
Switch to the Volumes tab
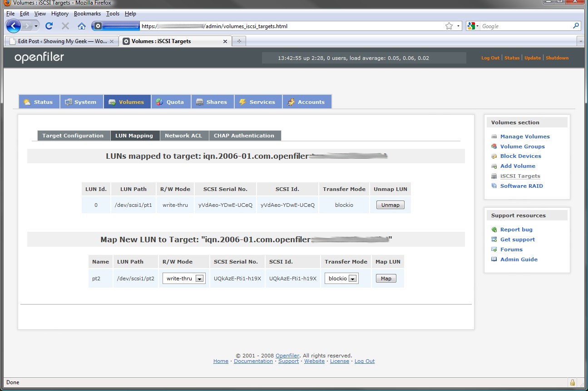pyautogui.click(x=127, y=102)
